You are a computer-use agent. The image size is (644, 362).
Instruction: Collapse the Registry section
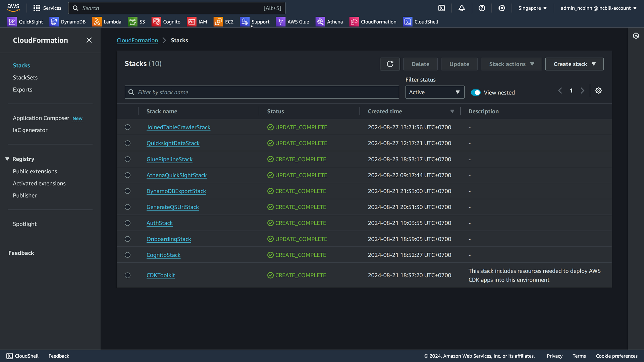(7, 159)
